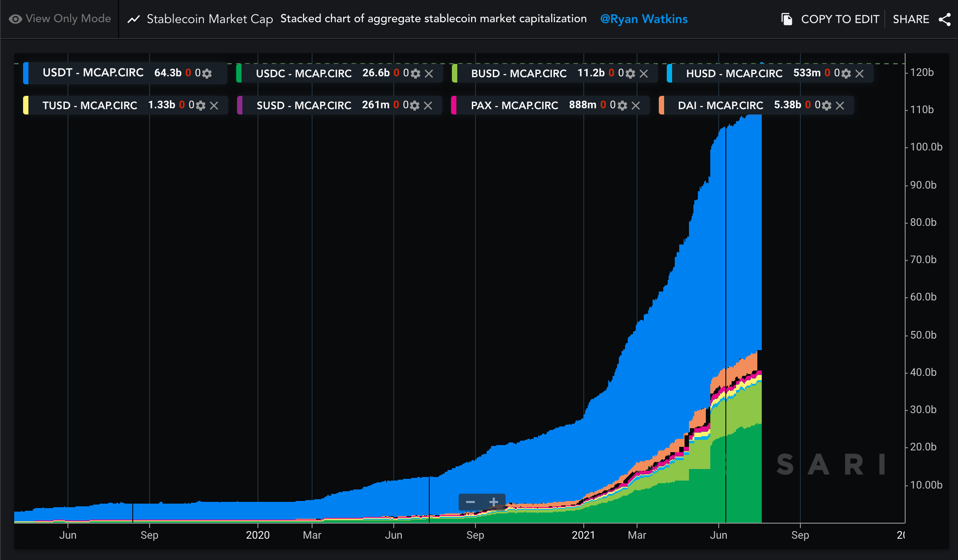Open settings gear for BUSD series
The width and height of the screenshot is (958, 560).
coord(630,74)
